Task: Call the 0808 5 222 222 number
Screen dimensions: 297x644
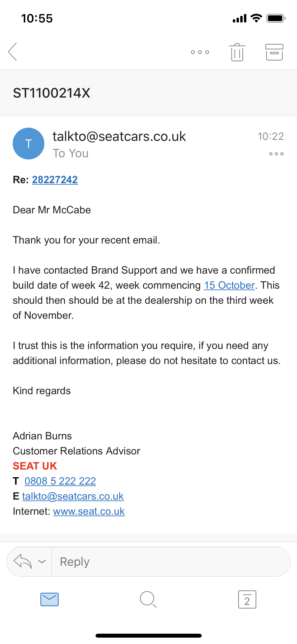Action: coord(60,481)
